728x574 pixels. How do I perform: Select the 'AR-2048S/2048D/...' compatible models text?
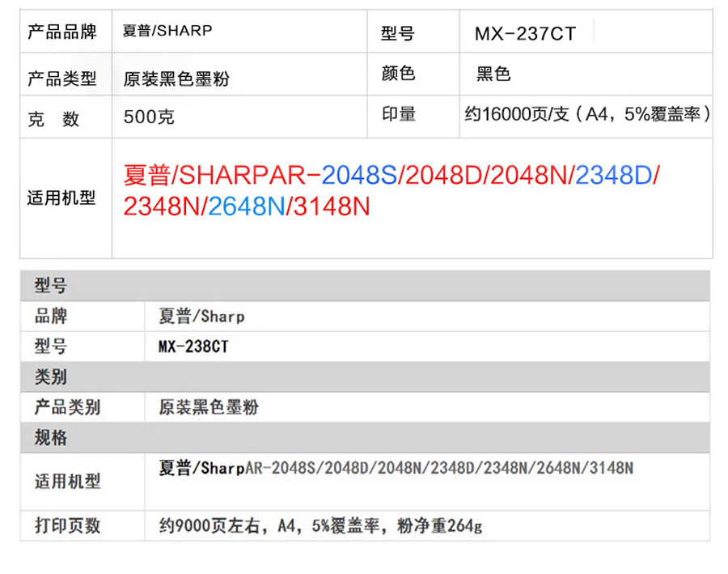[x=439, y=468]
